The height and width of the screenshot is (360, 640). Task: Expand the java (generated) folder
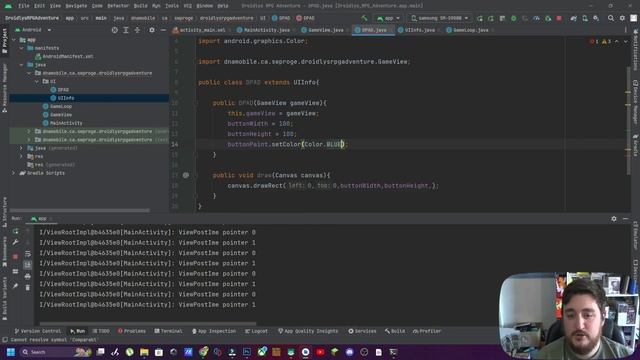click(x=21, y=148)
